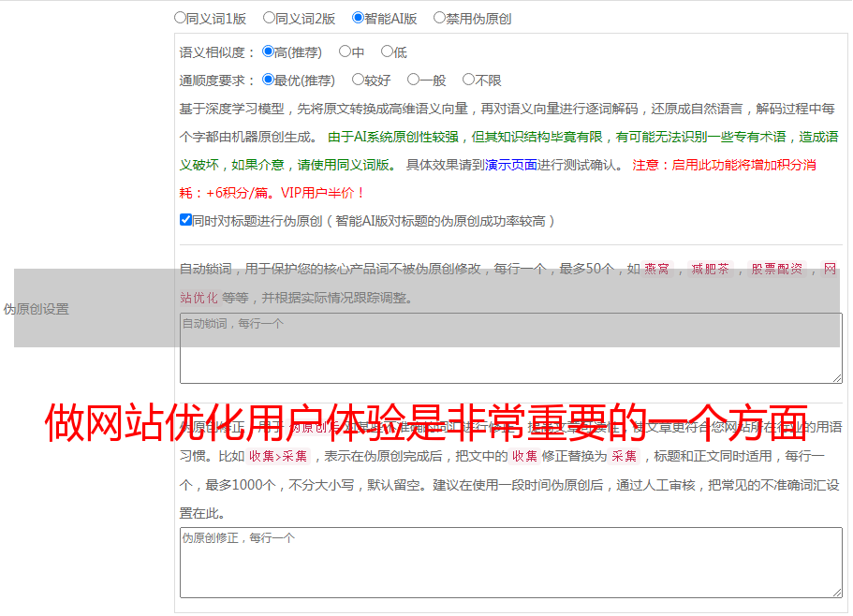Click the 自动锁词 textarea resize handle
This screenshot has width=853, height=616.
(x=836, y=377)
